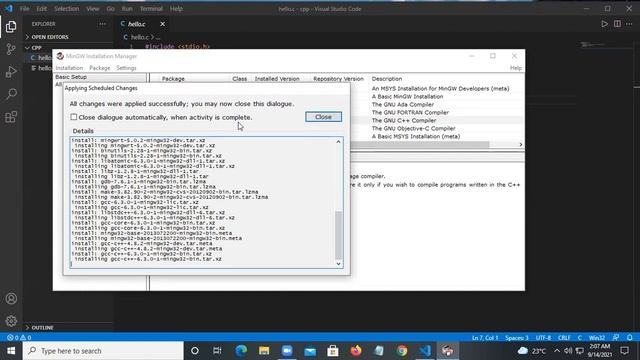The height and width of the screenshot is (360, 640).
Task: Open the File menu in VS Code
Action: (x=24, y=9)
